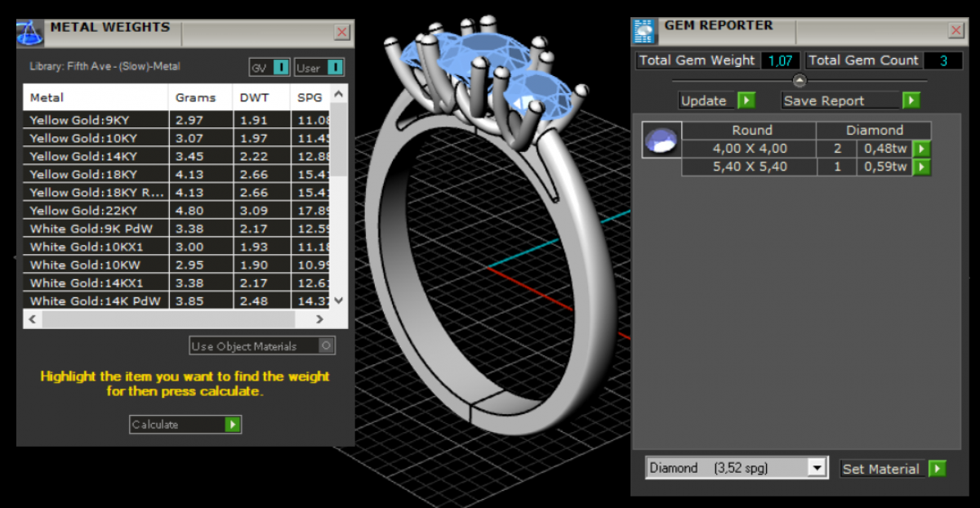Click green arrow on Calculate button
980x508 pixels.
(x=233, y=425)
